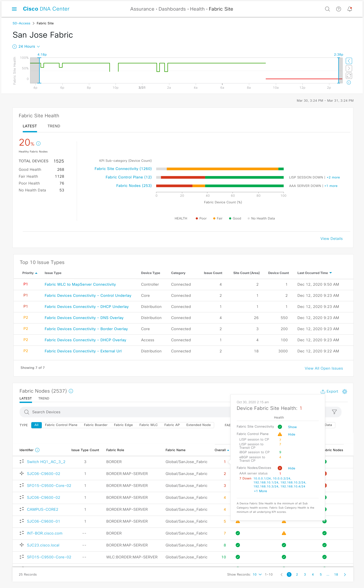Click the info icon next to Fabric Nodes (2537)
The image size is (364, 588).
pyautogui.click(x=71, y=391)
